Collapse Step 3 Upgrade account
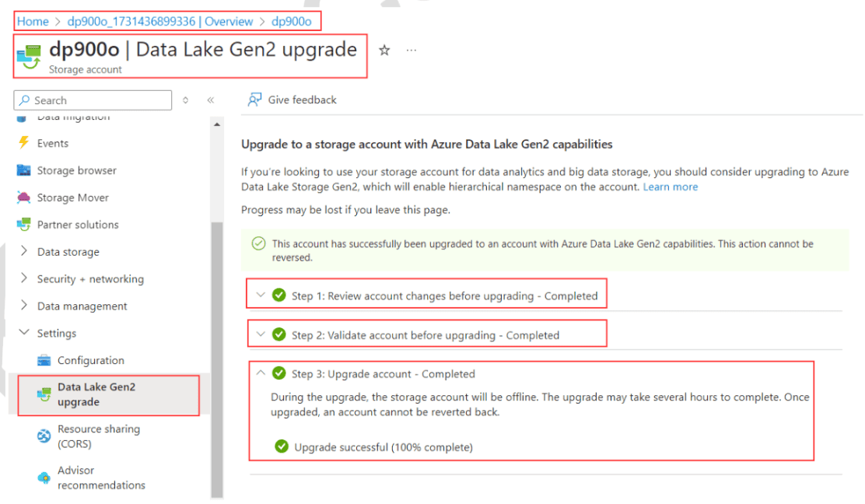Screen dimensions: 865x504 click(261, 373)
